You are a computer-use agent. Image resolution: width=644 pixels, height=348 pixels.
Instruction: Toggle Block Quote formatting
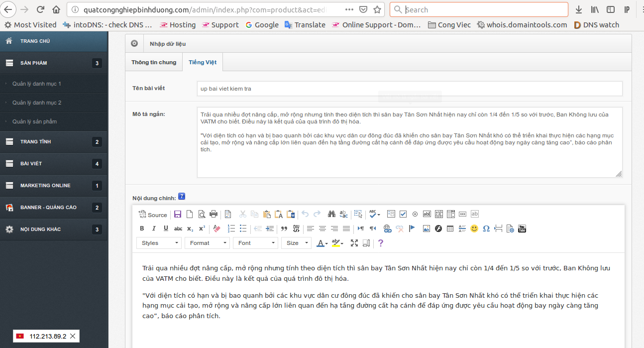[284, 229]
